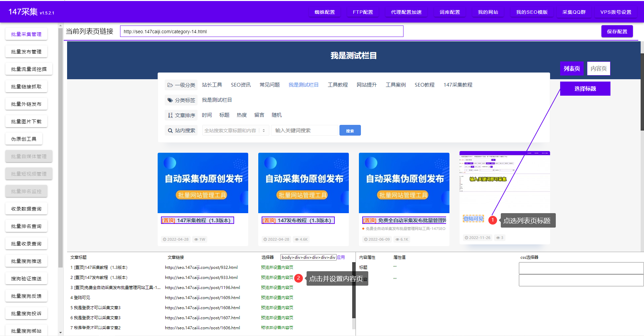Open 常见问题 category link
Screen dimensions: 644x336
click(270, 85)
